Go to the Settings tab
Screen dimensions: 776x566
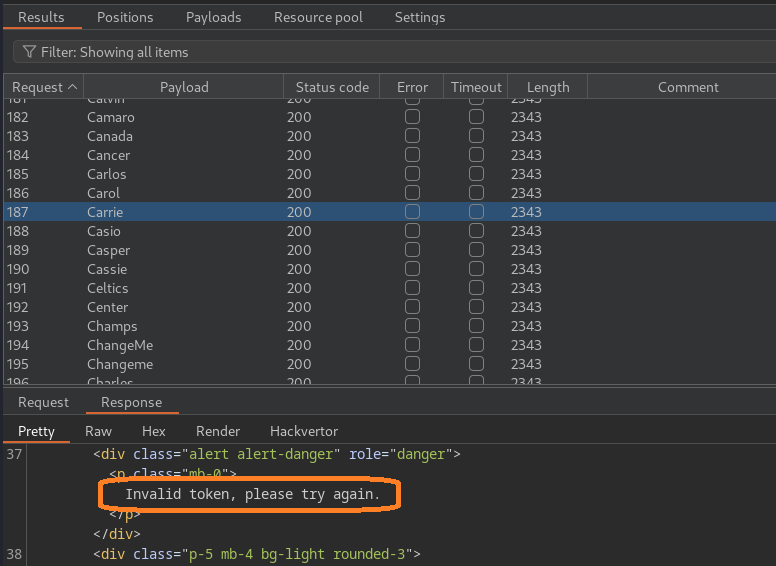point(420,17)
